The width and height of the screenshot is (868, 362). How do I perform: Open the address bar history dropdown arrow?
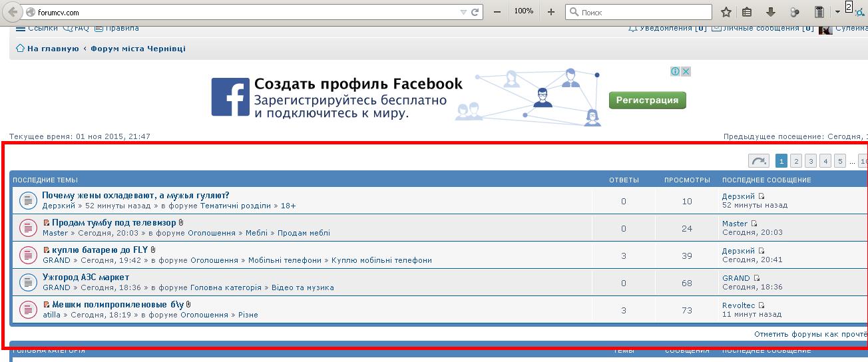[463, 12]
